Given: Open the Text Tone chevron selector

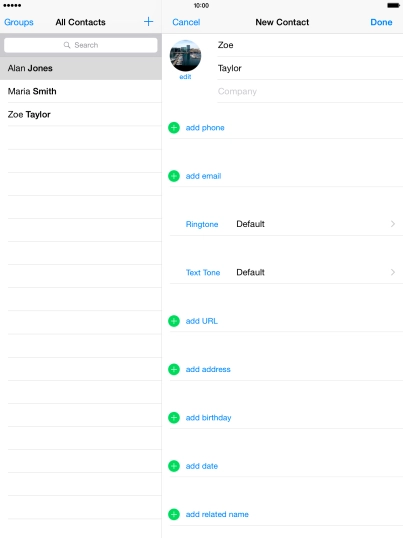Looking at the screenshot, I should pos(393,272).
